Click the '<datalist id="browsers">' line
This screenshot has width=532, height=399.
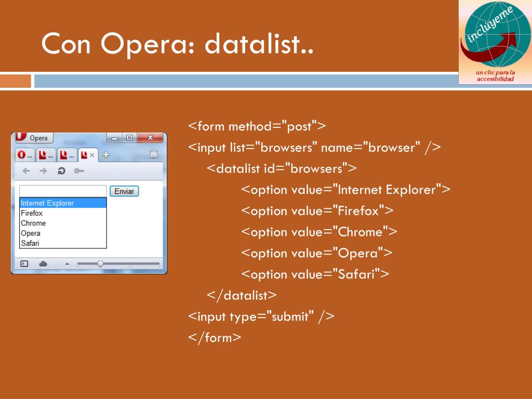click(282, 169)
